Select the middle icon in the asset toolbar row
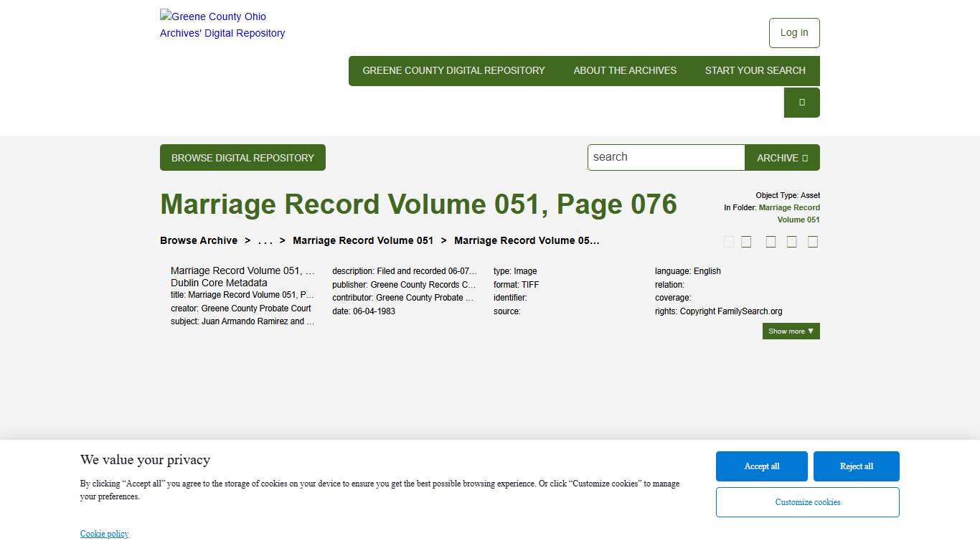Image resolution: width=980 pixels, height=551 pixels. tap(771, 242)
